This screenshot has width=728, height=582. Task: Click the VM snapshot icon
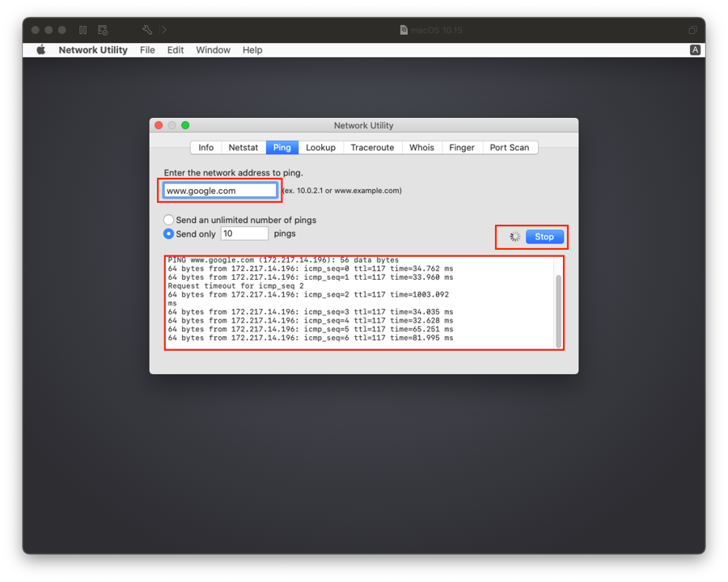tap(103, 30)
